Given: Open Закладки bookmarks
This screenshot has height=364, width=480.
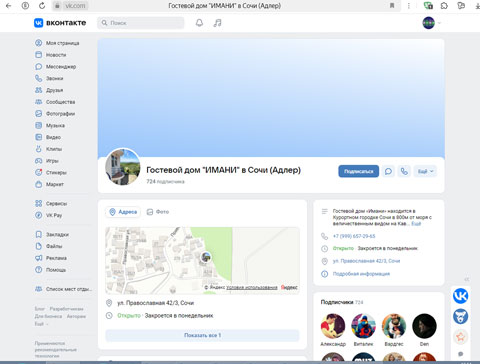Looking at the screenshot, I should pos(52,234).
